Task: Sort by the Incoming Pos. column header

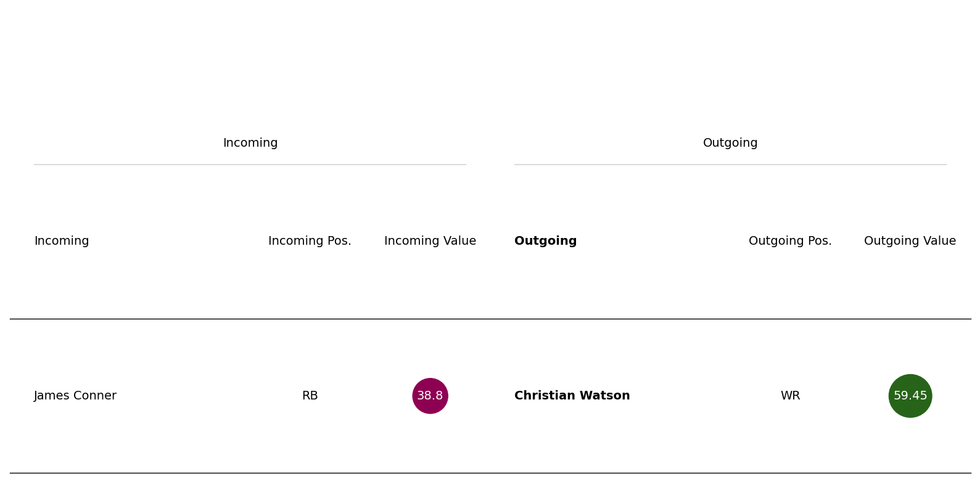Action: (x=310, y=241)
